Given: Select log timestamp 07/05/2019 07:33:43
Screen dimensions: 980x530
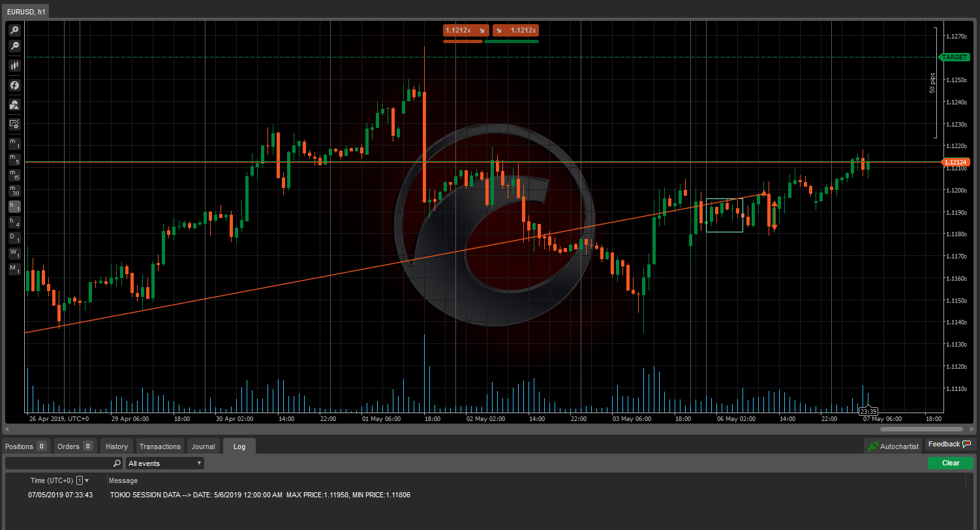Looking at the screenshot, I should click(x=60, y=495).
